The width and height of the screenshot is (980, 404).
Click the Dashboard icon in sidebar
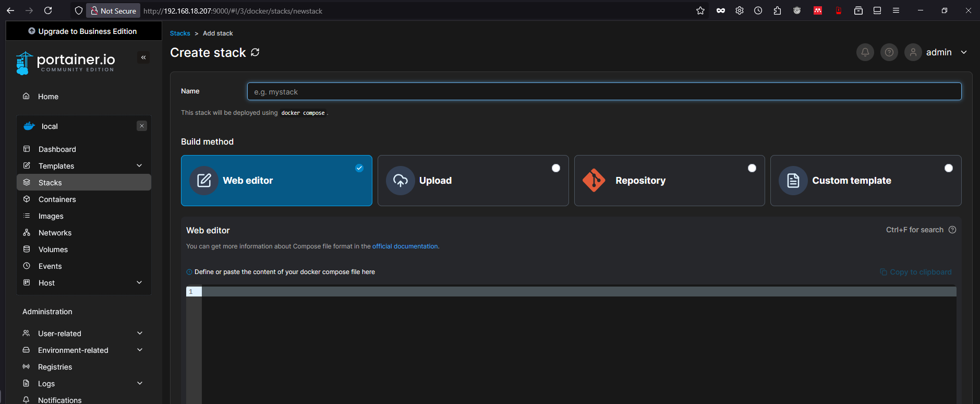[x=27, y=149]
